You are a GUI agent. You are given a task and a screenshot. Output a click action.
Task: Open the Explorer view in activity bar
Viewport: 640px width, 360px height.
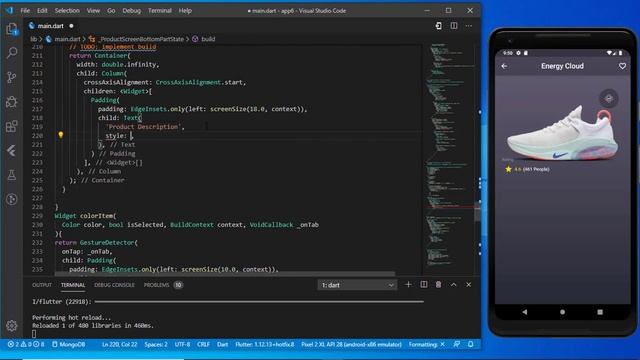12,29
